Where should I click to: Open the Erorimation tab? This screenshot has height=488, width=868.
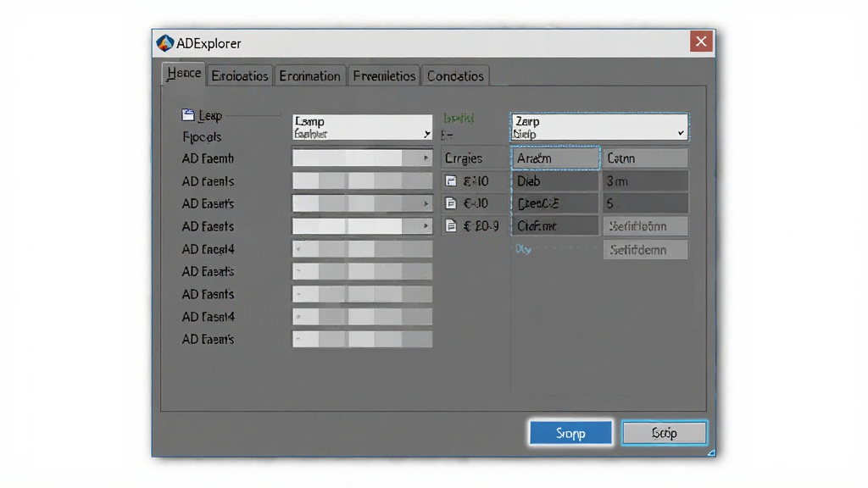pyautogui.click(x=309, y=75)
